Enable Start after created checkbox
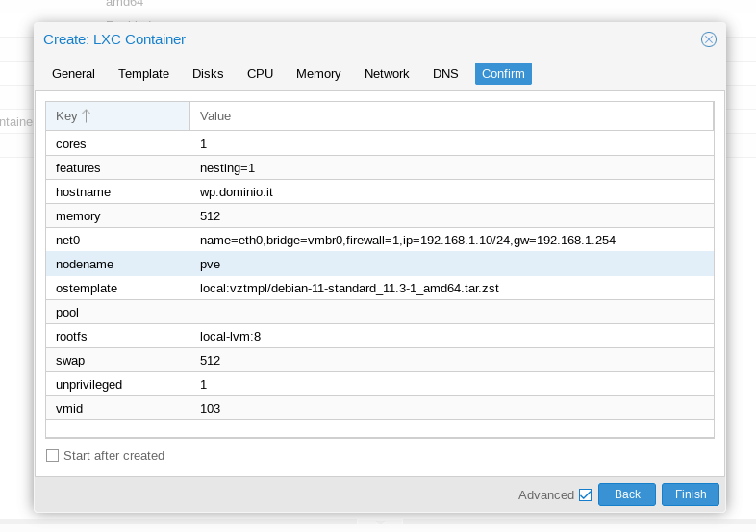 (52, 456)
